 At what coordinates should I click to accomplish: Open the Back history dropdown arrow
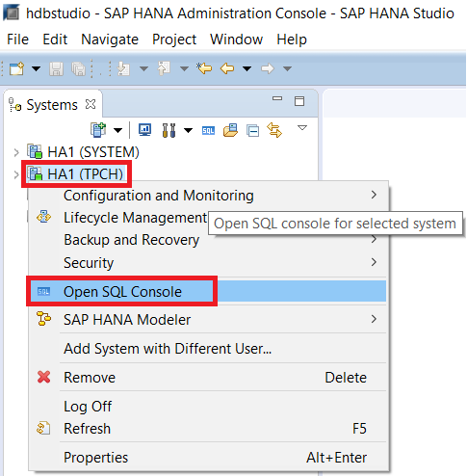point(246,68)
